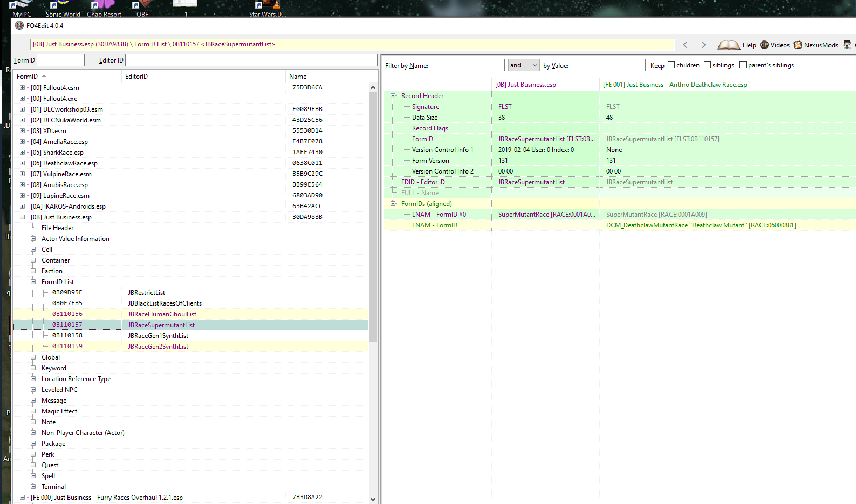This screenshot has width=856, height=504.
Task: Select the Terminal group
Action: point(53,486)
